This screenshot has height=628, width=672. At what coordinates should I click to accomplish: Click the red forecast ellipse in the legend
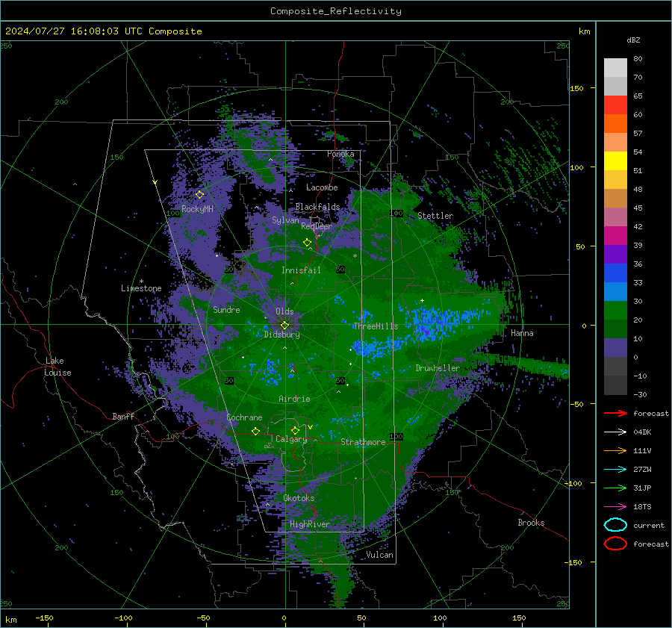coord(615,544)
